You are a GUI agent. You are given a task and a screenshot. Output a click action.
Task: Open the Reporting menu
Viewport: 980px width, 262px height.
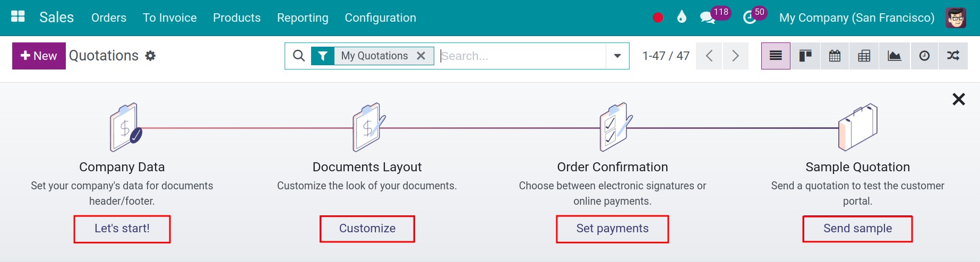pyautogui.click(x=303, y=18)
